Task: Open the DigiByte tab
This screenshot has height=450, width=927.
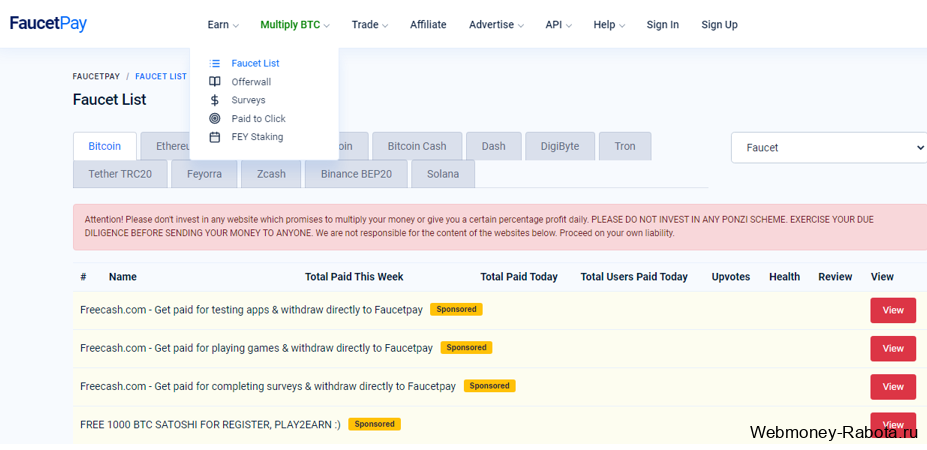Action: [x=560, y=146]
